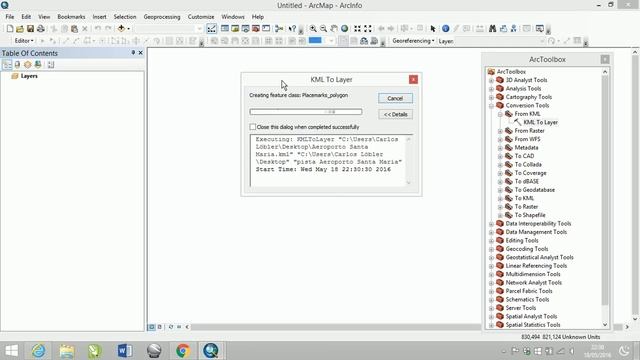Click the Georeferencing Layer input field
640x360 pixels.
click(x=500, y=41)
